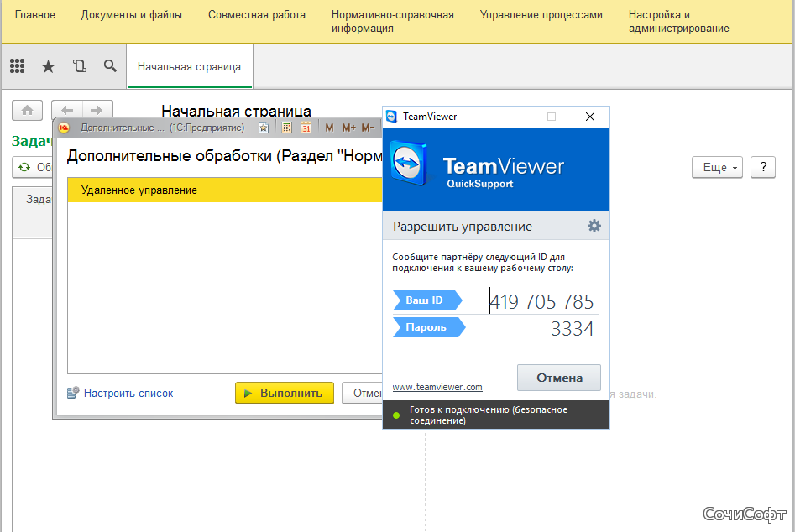The image size is (795, 532).
Task: Navigate forward with the right arrow
Action: [x=97, y=111]
